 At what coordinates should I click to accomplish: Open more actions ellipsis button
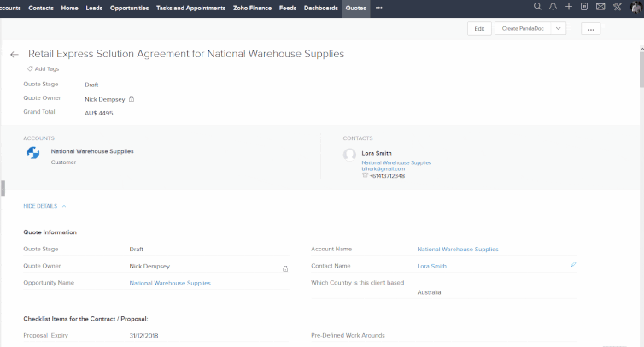[590, 29]
